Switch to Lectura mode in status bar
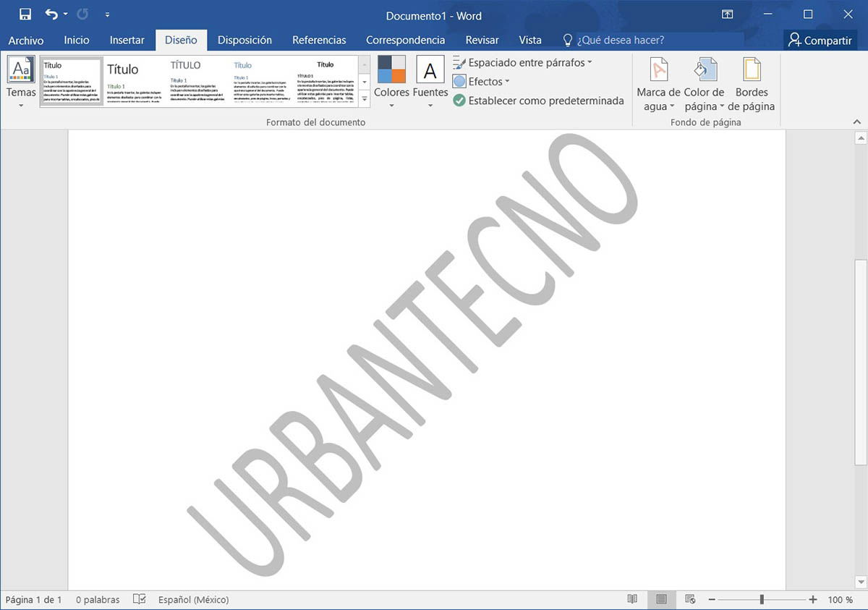 click(x=632, y=599)
